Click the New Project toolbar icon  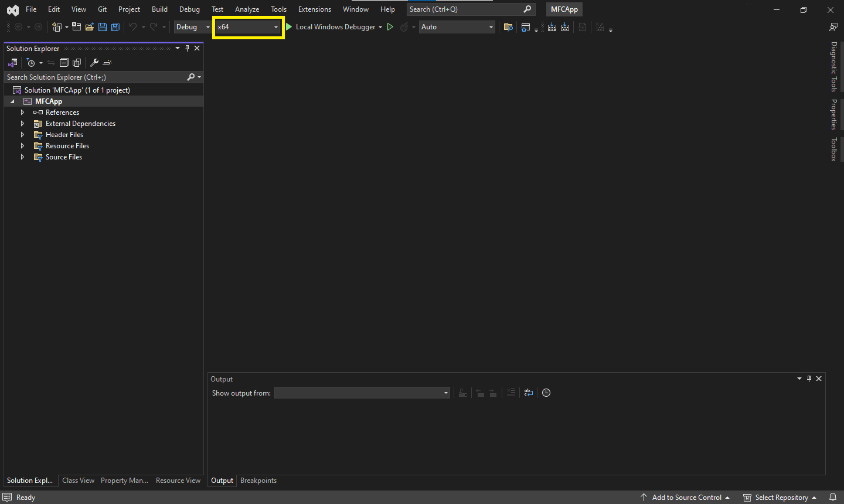[x=57, y=27]
